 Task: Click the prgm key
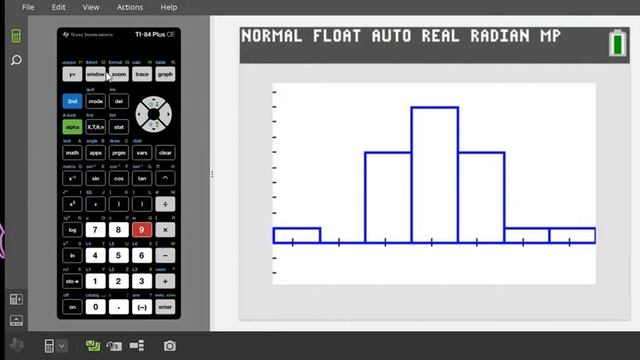pos(119,153)
